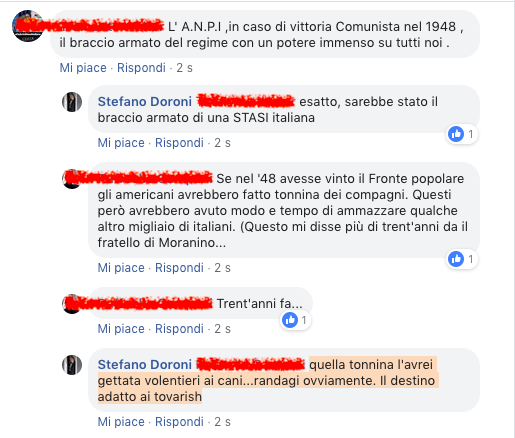This screenshot has width=515, height=438.
Task: Click Mi piace under Trent'anni fa comment
Action: (x=121, y=329)
